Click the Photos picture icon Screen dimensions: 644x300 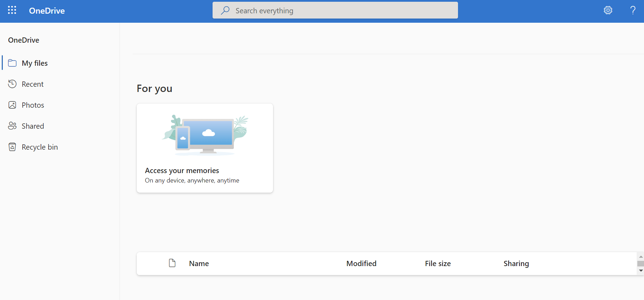[x=12, y=105]
